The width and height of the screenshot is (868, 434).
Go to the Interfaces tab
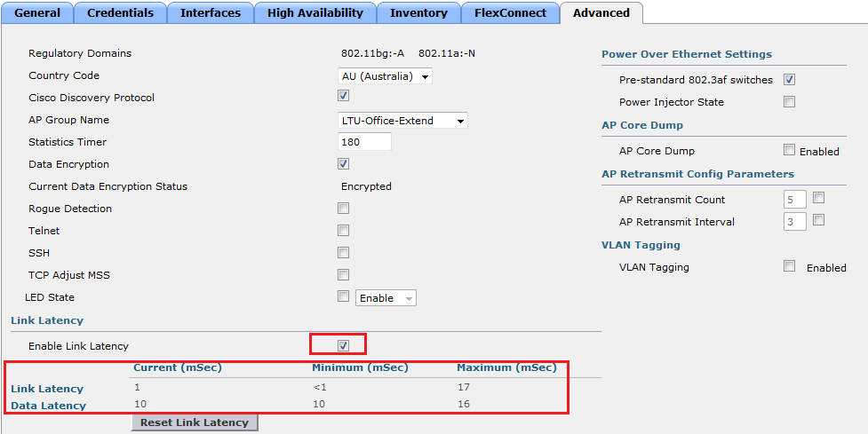[x=210, y=13]
